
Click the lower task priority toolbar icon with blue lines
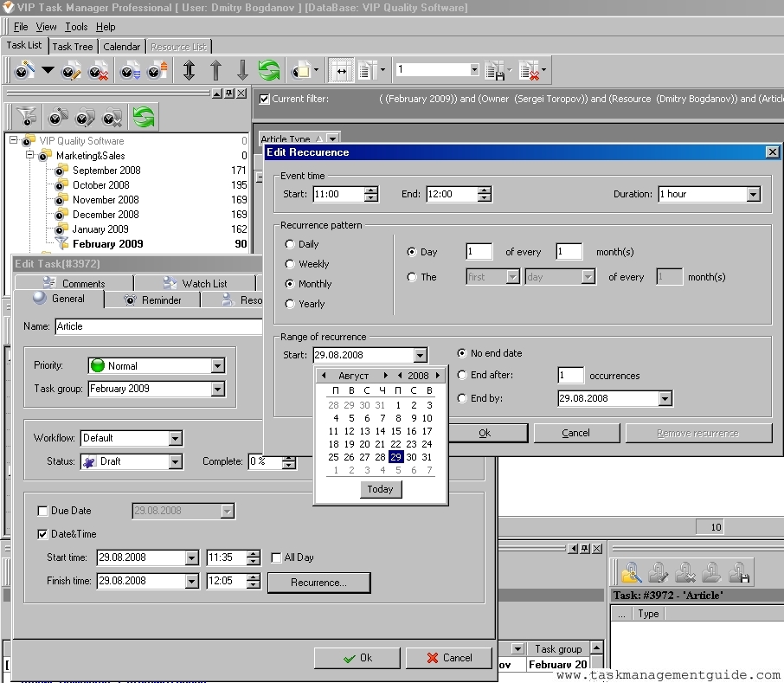[131, 70]
